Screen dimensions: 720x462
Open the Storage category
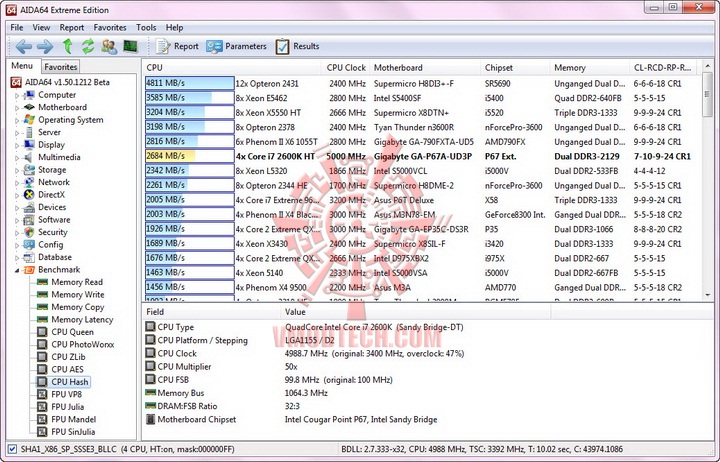(x=52, y=170)
